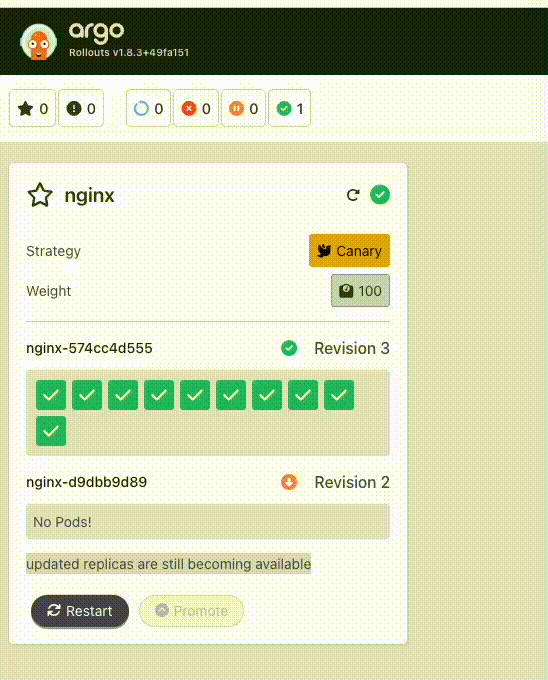Viewport: 548px width, 680px height.
Task: Click the Canary strategy badge
Action: (x=349, y=251)
